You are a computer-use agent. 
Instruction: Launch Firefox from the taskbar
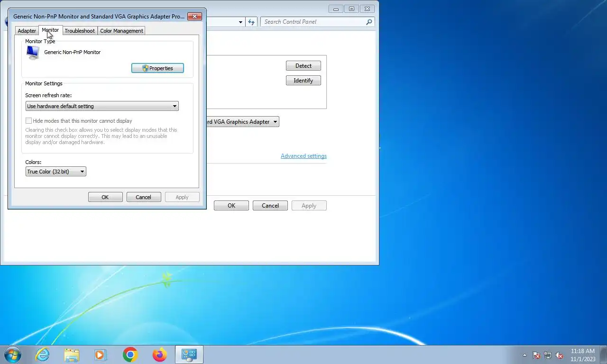tap(159, 355)
